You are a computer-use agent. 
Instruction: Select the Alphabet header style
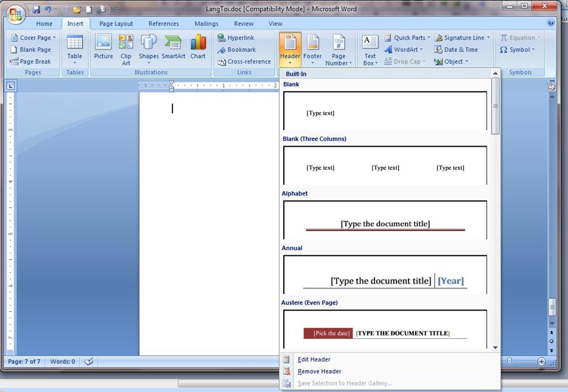coord(385,220)
